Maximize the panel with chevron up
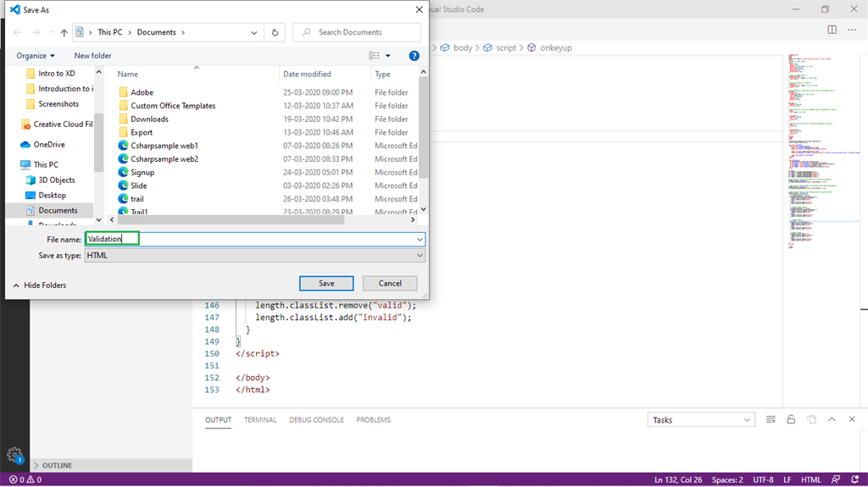868x487 pixels. coord(832,419)
